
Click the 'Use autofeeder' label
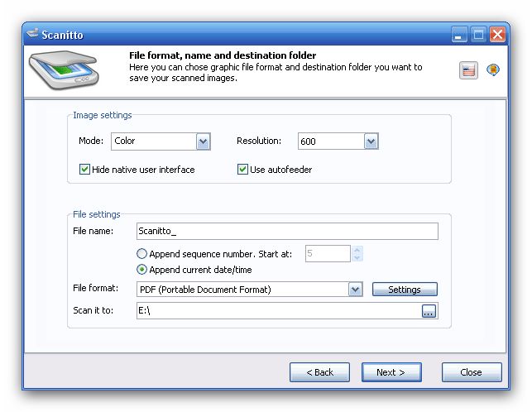click(281, 170)
